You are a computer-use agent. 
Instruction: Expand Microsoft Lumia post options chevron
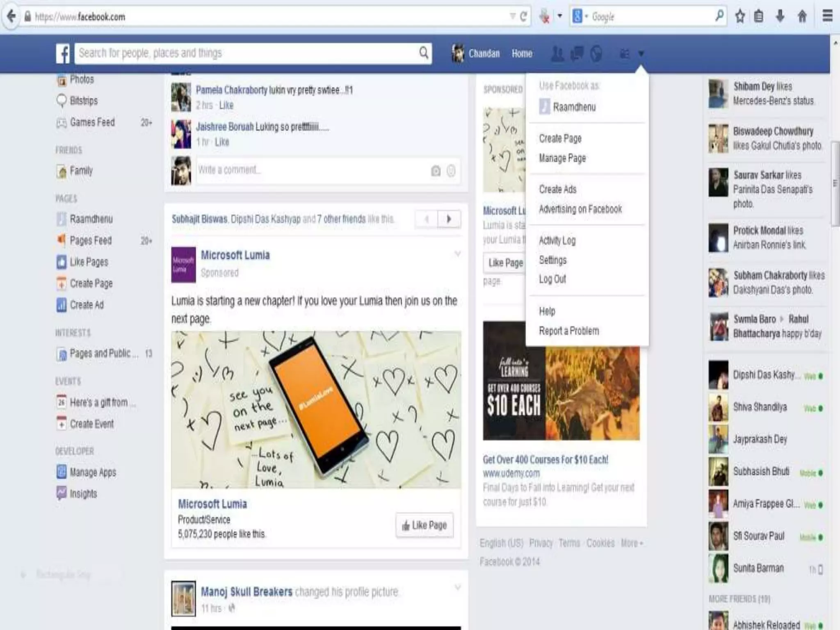pos(457,254)
